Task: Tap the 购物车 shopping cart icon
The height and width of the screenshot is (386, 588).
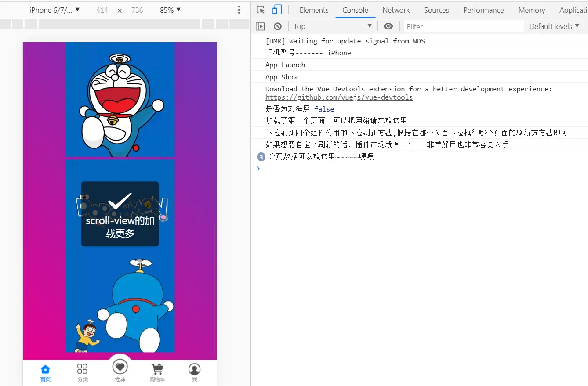Action: pyautogui.click(x=157, y=369)
